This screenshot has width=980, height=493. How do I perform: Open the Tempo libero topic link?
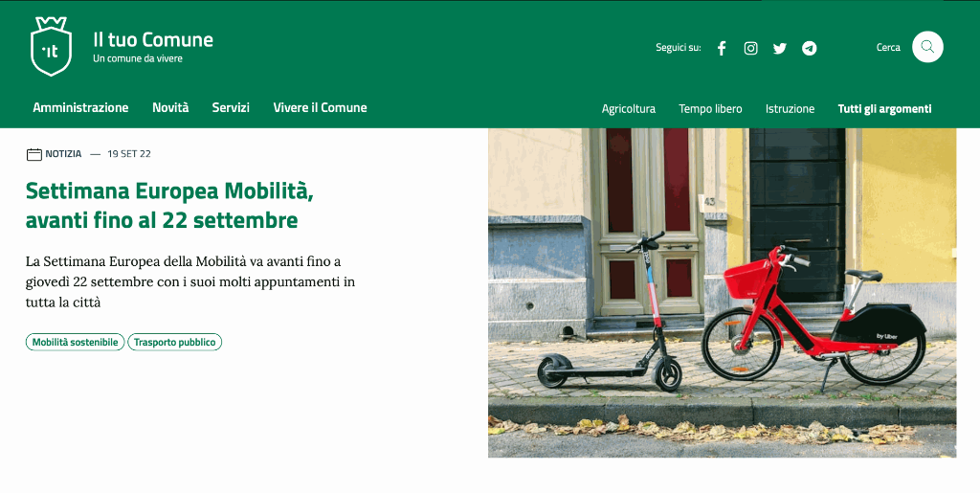(711, 109)
